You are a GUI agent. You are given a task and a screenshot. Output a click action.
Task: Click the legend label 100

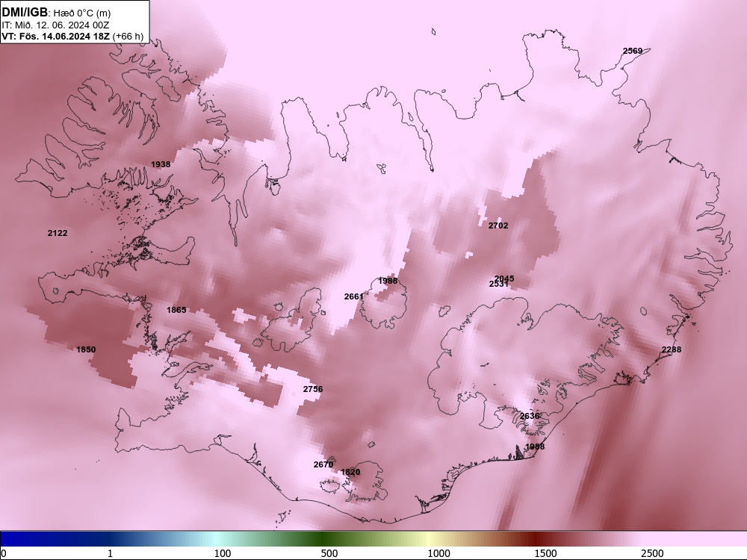pyautogui.click(x=223, y=553)
